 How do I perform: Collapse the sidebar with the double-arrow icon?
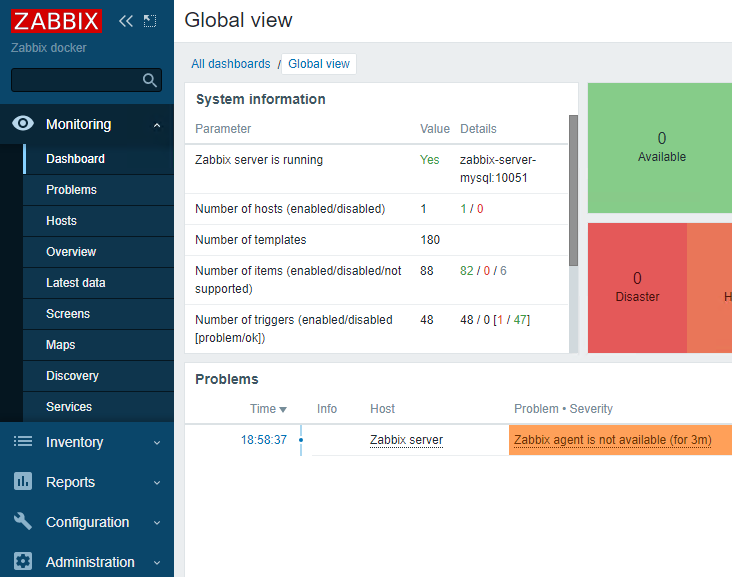coord(126,21)
